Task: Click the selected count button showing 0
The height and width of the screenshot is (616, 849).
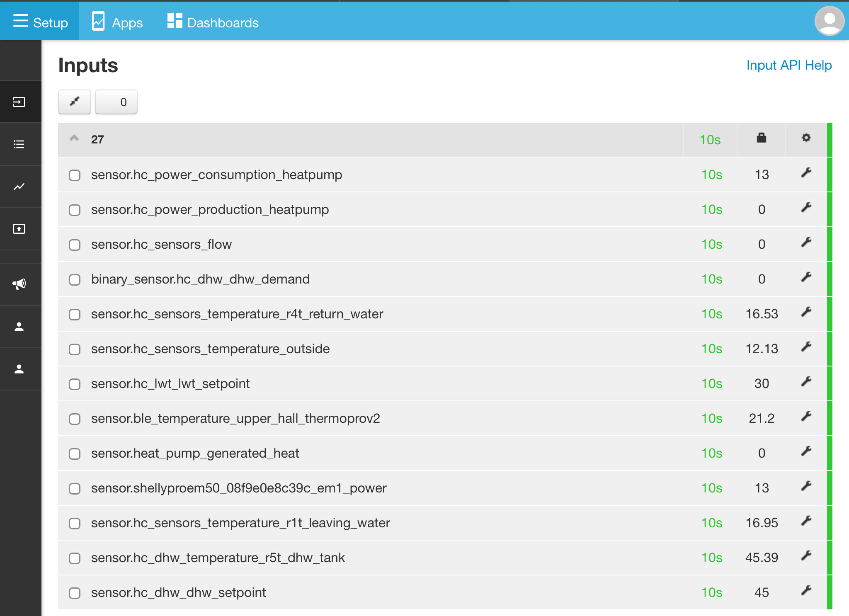Action: click(116, 102)
